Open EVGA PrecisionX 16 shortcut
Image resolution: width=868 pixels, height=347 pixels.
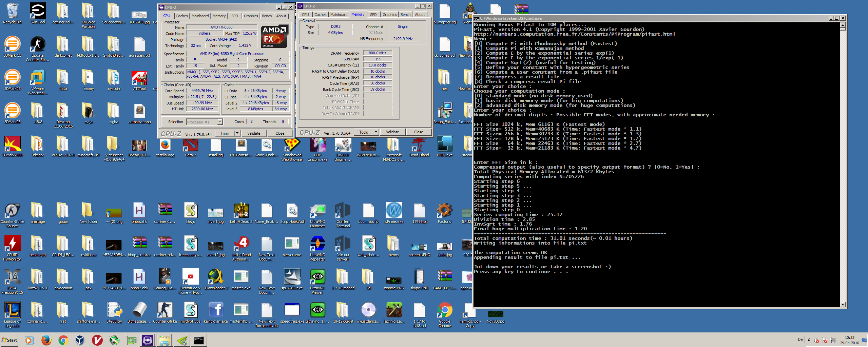[x=12, y=282]
